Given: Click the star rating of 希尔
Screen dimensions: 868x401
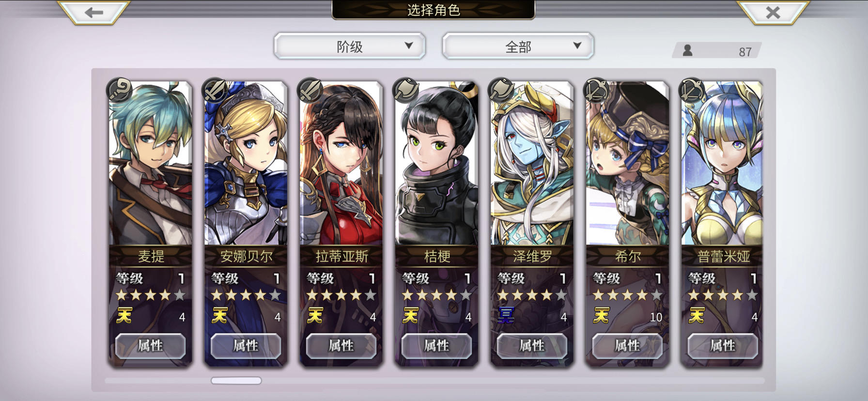Looking at the screenshot, I should click(x=627, y=295).
